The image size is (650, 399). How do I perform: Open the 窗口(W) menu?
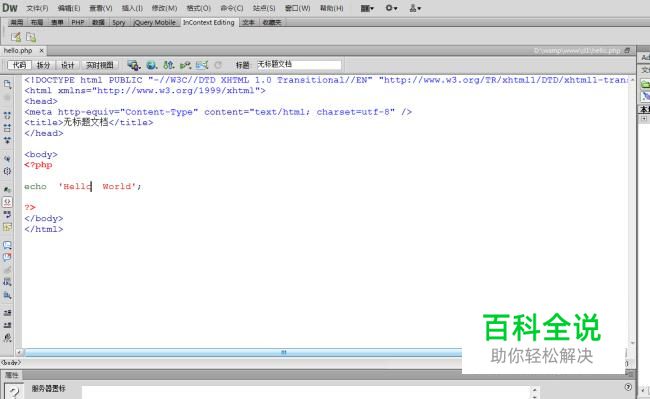coord(297,8)
